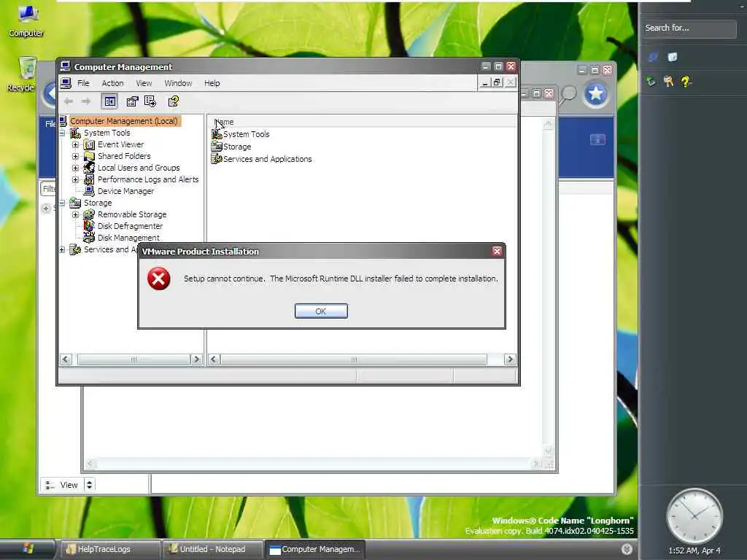Click the Disk Defragmenter icon
The width and height of the screenshot is (747, 560).
point(89,226)
